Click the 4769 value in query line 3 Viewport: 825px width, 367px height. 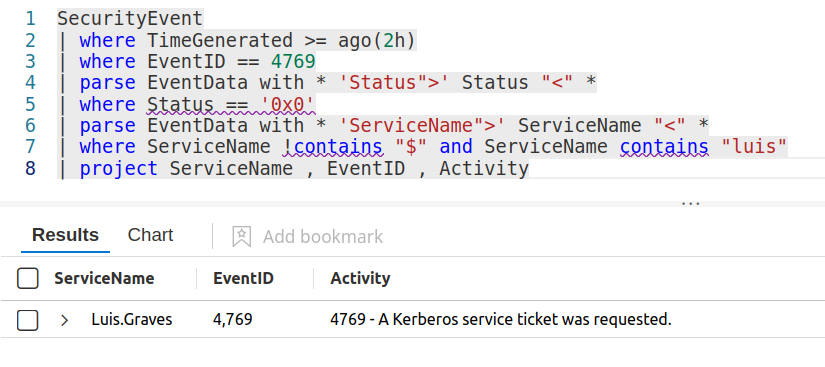click(293, 62)
